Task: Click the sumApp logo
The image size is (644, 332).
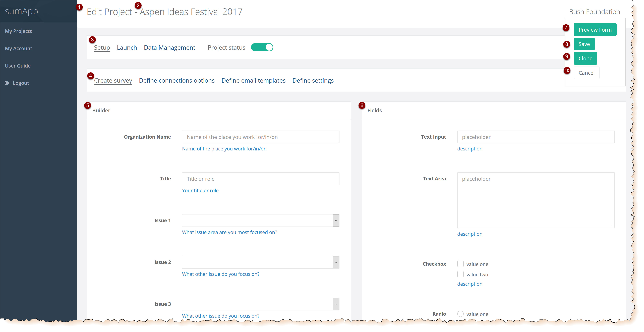Action: point(22,11)
